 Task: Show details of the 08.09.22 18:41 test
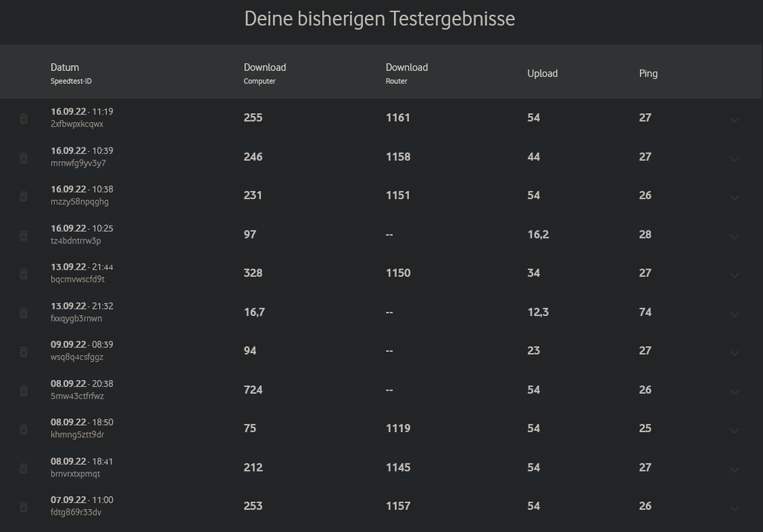(x=734, y=469)
